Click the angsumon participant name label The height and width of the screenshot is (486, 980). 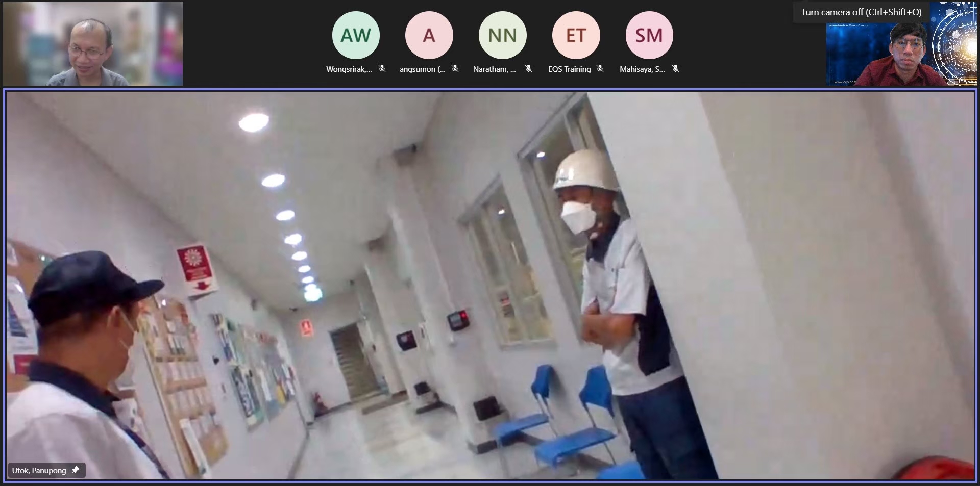(x=422, y=69)
